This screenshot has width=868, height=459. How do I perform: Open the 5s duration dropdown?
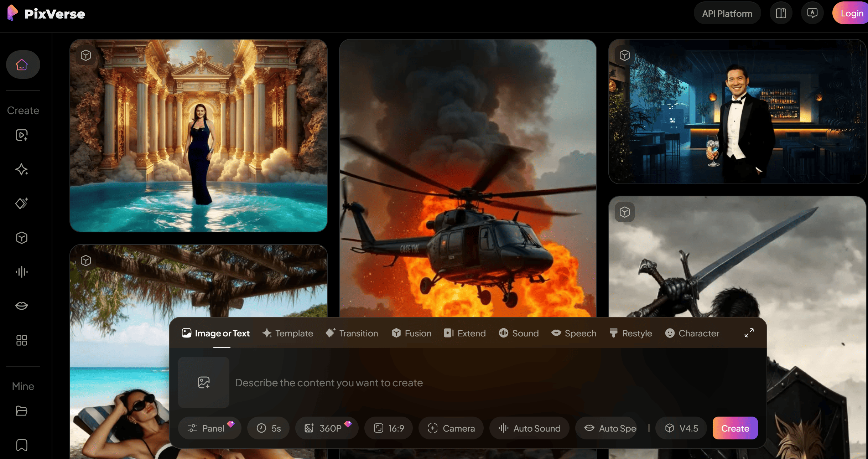(x=269, y=428)
